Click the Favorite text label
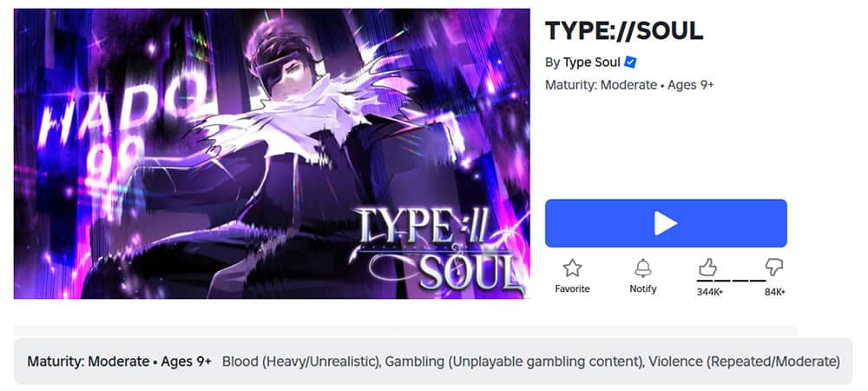The width and height of the screenshot is (868, 391). click(572, 289)
